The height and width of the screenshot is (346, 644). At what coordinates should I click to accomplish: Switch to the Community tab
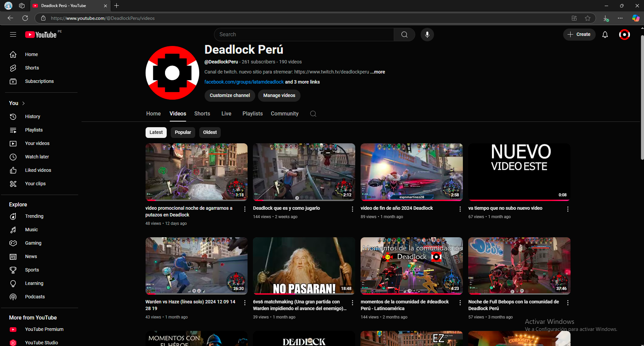[285, 114]
